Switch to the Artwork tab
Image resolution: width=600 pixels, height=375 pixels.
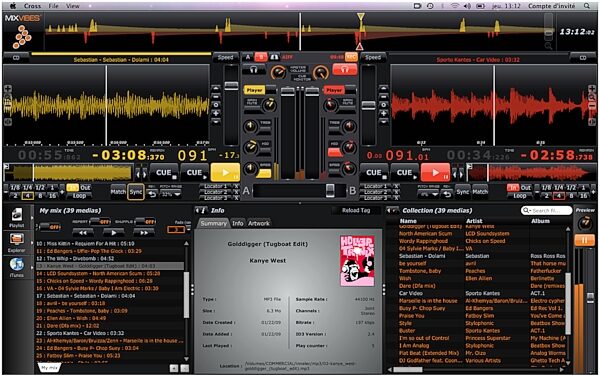click(x=259, y=223)
